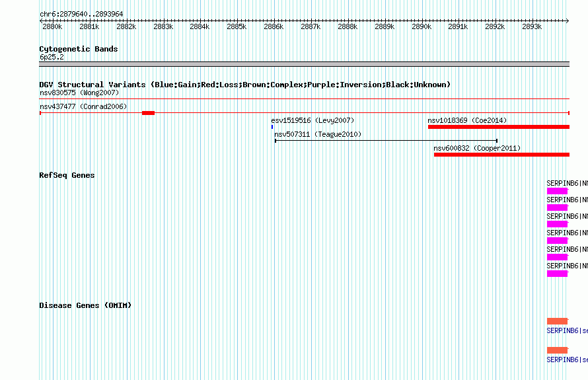Click the DGV Structural Variants track title
The width and height of the screenshot is (588, 380).
click(245, 85)
